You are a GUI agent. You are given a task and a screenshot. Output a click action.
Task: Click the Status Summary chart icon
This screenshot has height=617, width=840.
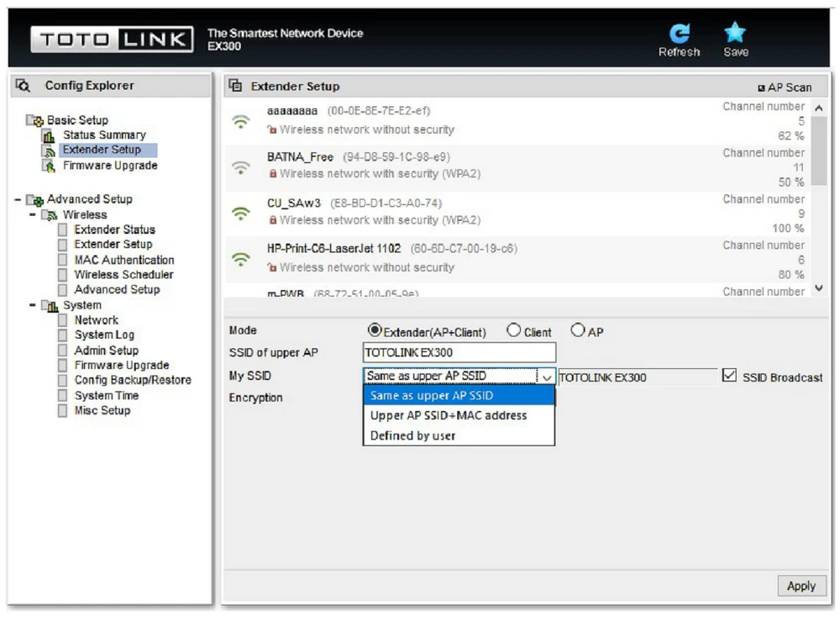coord(49,135)
